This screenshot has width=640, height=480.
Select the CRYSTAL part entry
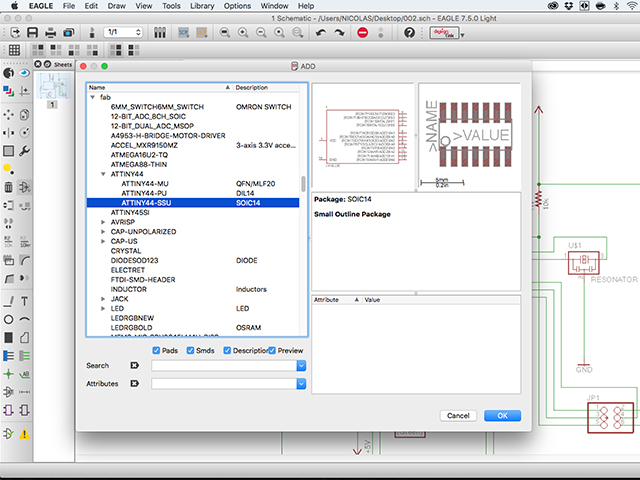pos(126,251)
